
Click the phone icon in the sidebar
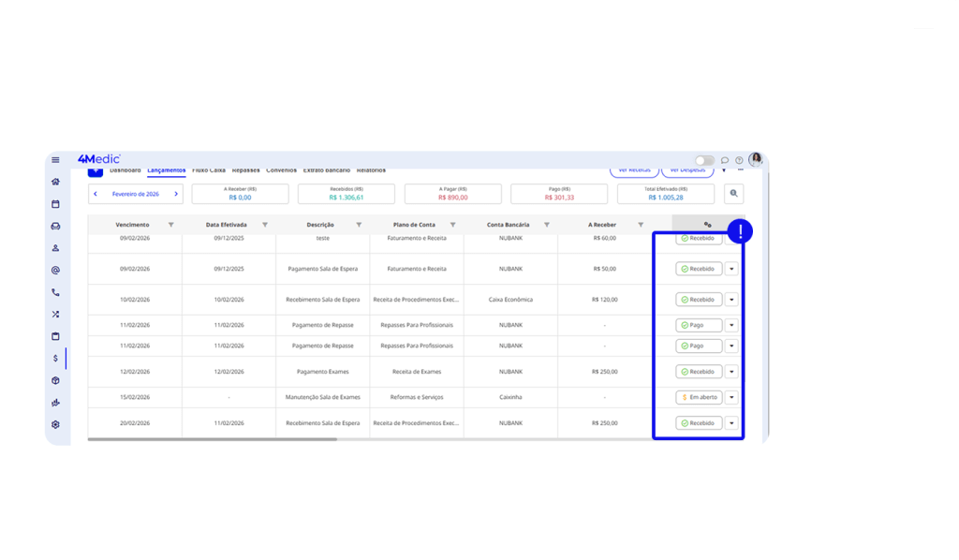(x=55, y=292)
